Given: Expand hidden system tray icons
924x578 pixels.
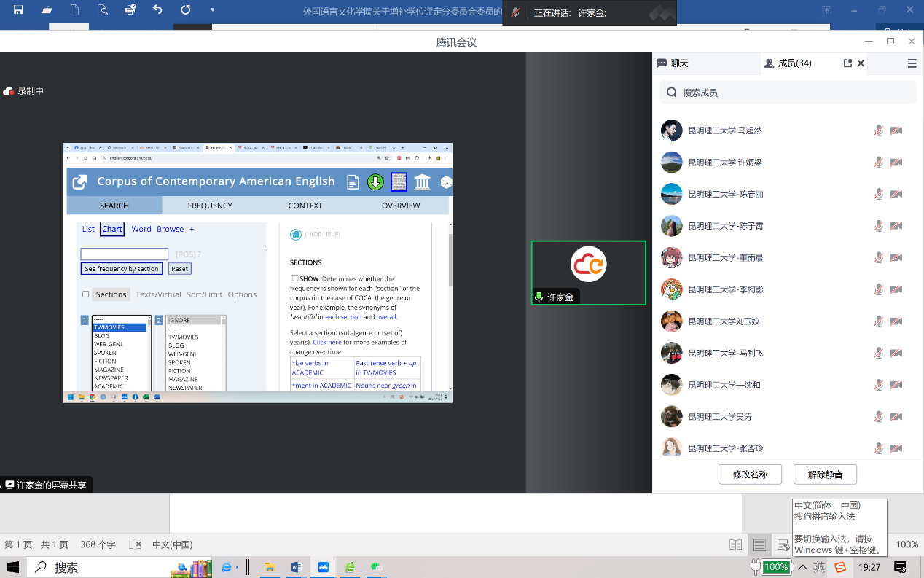Looking at the screenshot, I should [802, 567].
